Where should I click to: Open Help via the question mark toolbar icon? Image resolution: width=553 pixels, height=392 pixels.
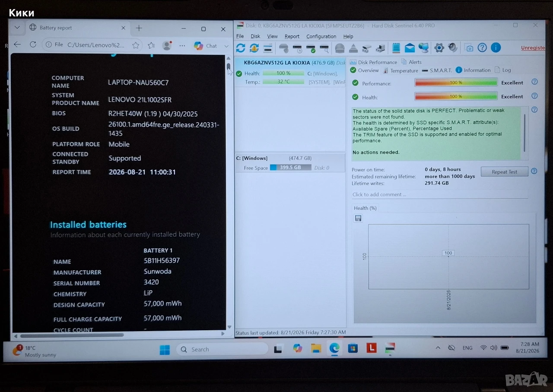coord(482,47)
